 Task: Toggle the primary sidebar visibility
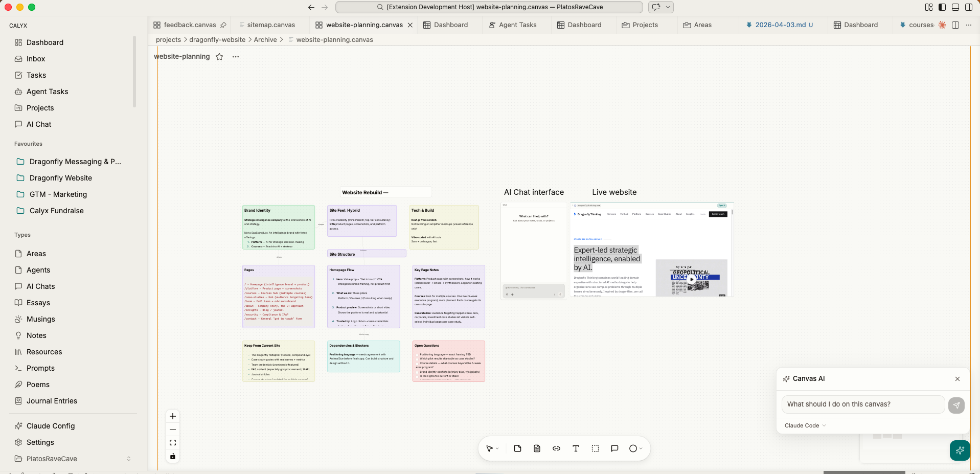pyautogui.click(x=942, y=7)
